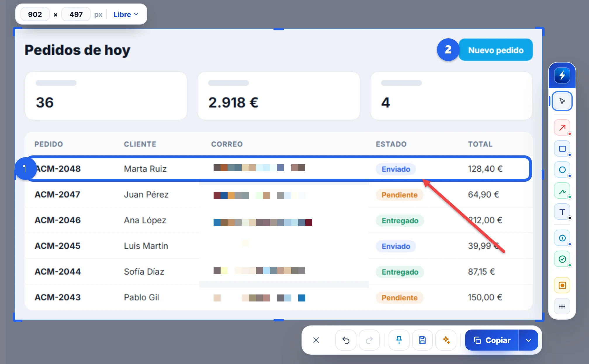The height and width of the screenshot is (364, 589).
Task: Select the green checkmark stamp tool
Action: point(562,259)
